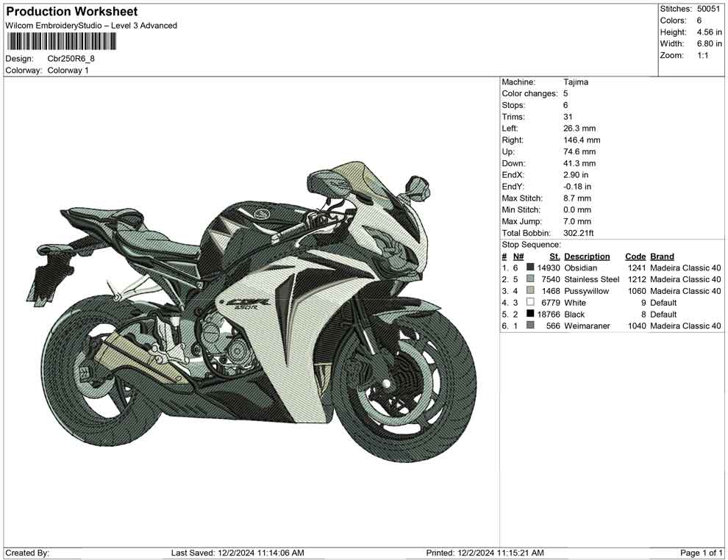728x560 pixels.
Task: Click the Brand column header
Action: (x=661, y=256)
